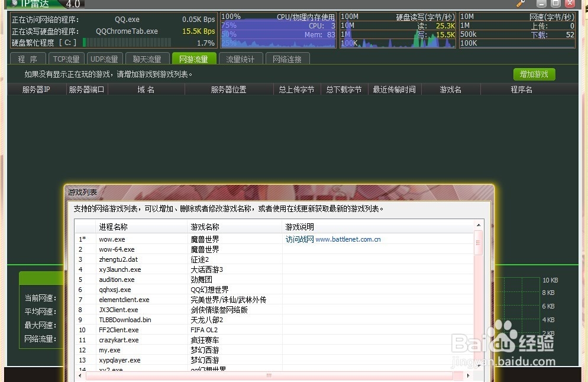The width and height of the screenshot is (588, 382).
Task: Select the xypqlayer.exe row
Action: click(274, 360)
